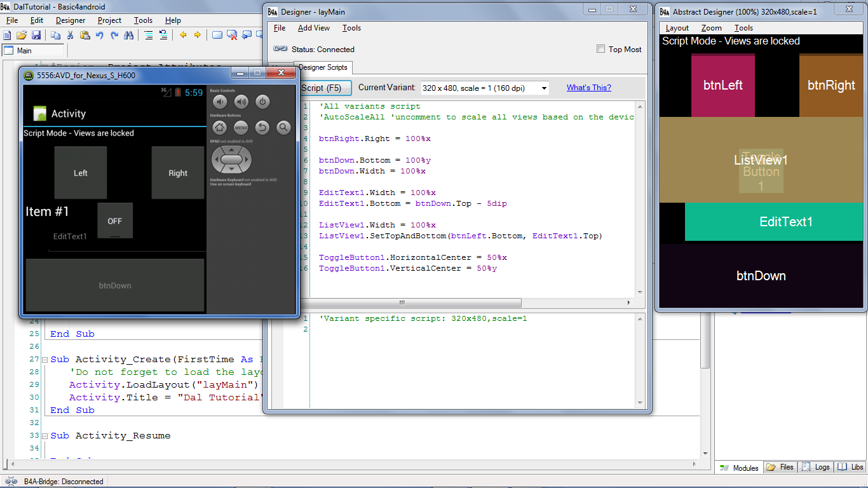Select btnLeft view in Abstract Designer
The image size is (868, 488).
(x=723, y=85)
